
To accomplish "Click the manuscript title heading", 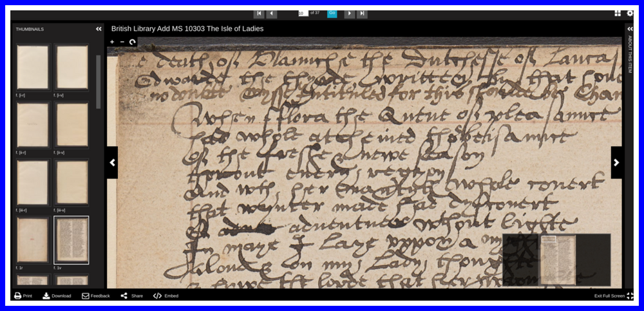I will pyautogui.click(x=187, y=29).
